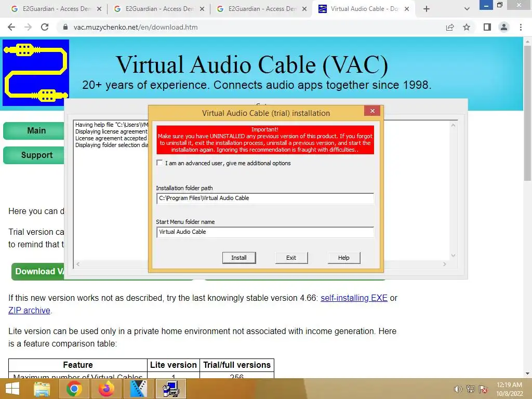The image size is (532, 399).
Task: Open the video editor taskbar icon
Action: coord(138,389)
